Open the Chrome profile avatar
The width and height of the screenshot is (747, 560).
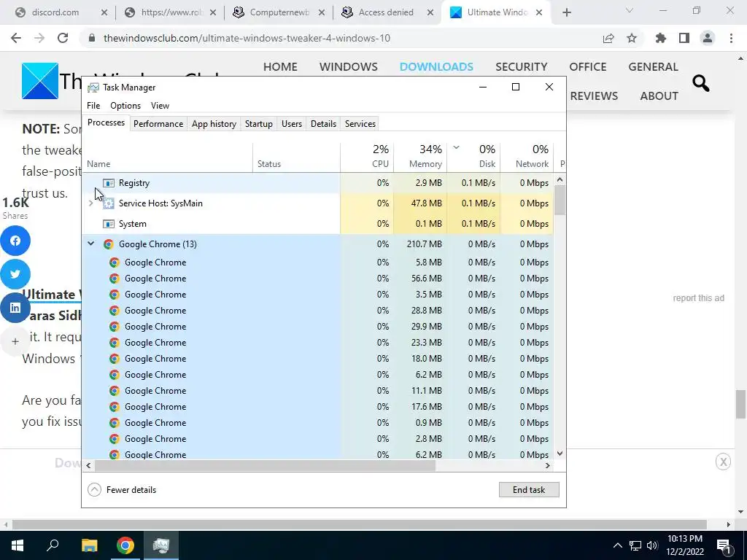pyautogui.click(x=708, y=38)
